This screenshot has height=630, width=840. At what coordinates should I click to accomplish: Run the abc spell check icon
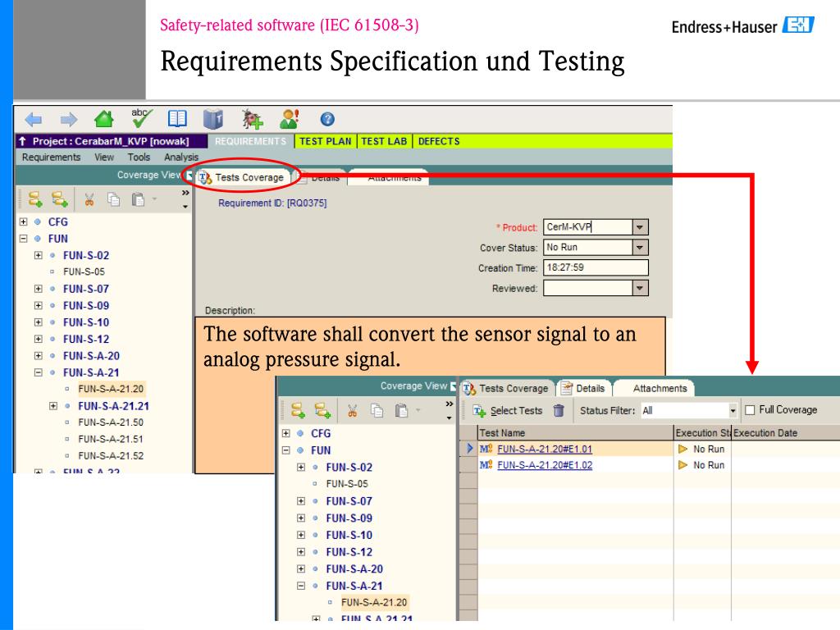coord(141,118)
